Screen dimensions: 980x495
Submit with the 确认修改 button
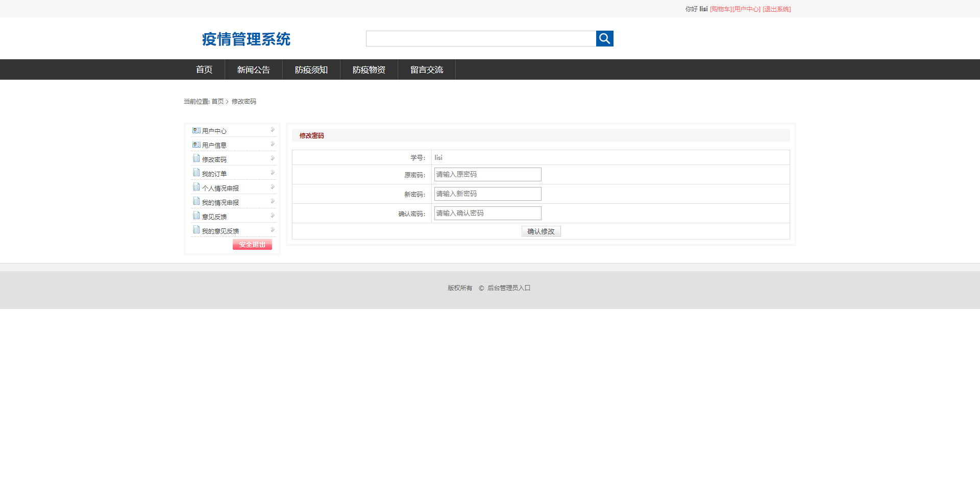pyautogui.click(x=541, y=231)
